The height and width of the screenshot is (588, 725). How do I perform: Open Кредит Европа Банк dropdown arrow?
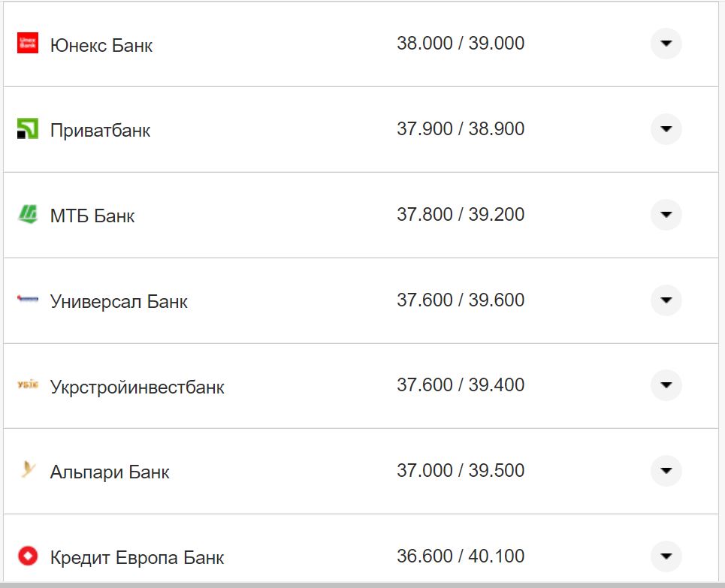tap(666, 556)
